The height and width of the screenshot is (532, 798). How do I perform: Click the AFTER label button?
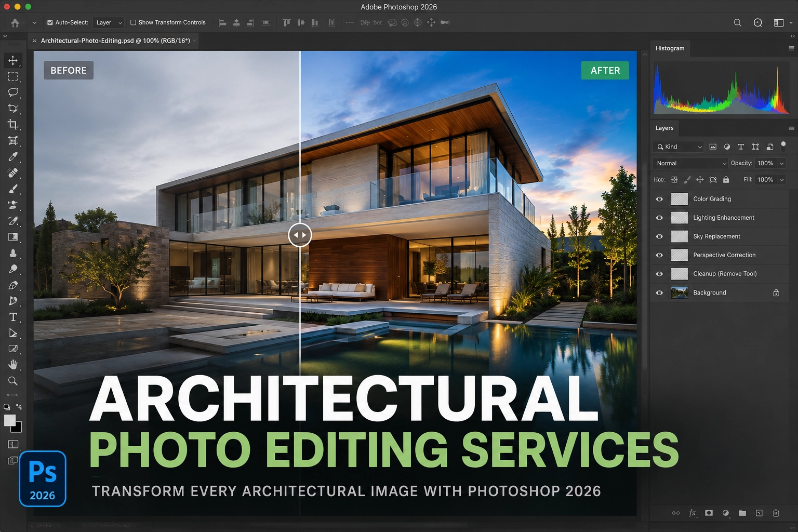click(605, 70)
